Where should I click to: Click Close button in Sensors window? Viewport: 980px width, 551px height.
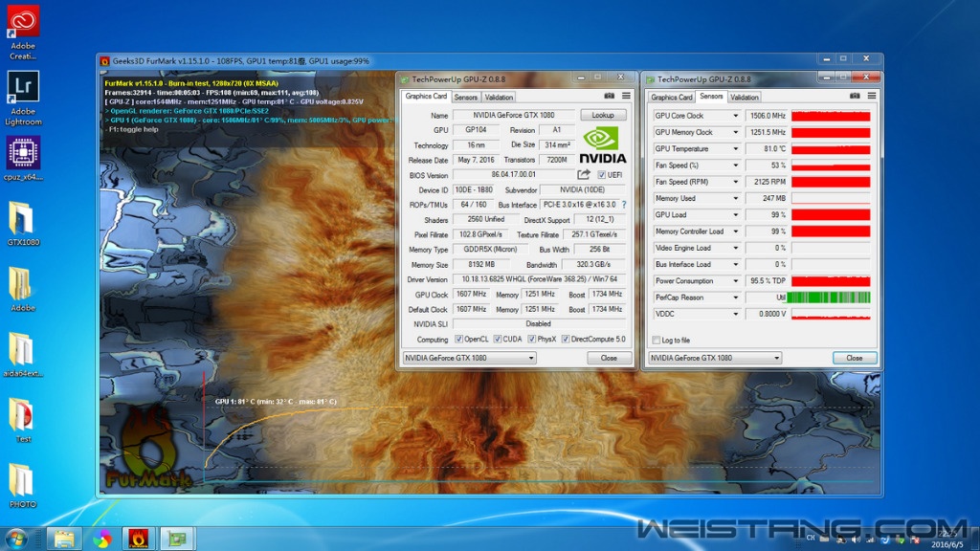coord(855,358)
